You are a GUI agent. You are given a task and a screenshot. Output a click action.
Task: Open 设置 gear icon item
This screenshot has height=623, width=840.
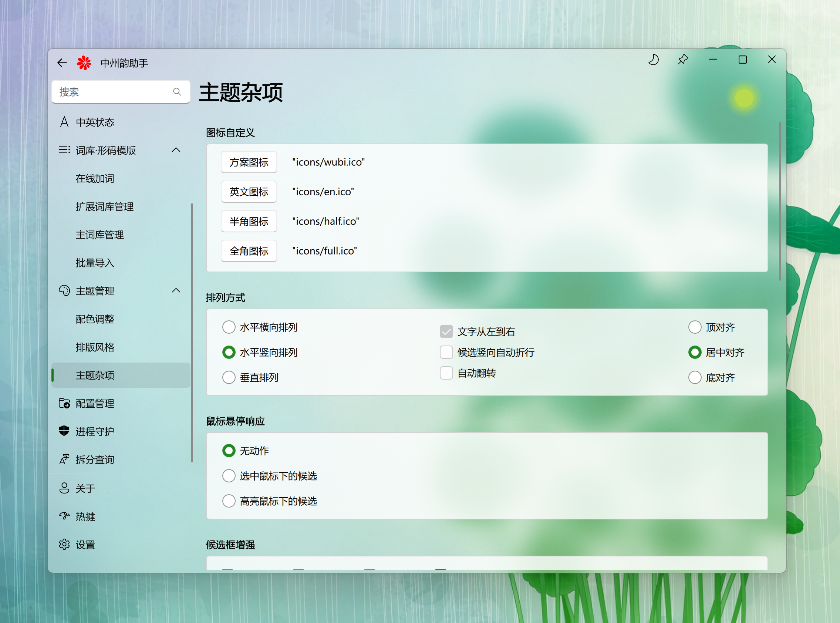click(85, 545)
